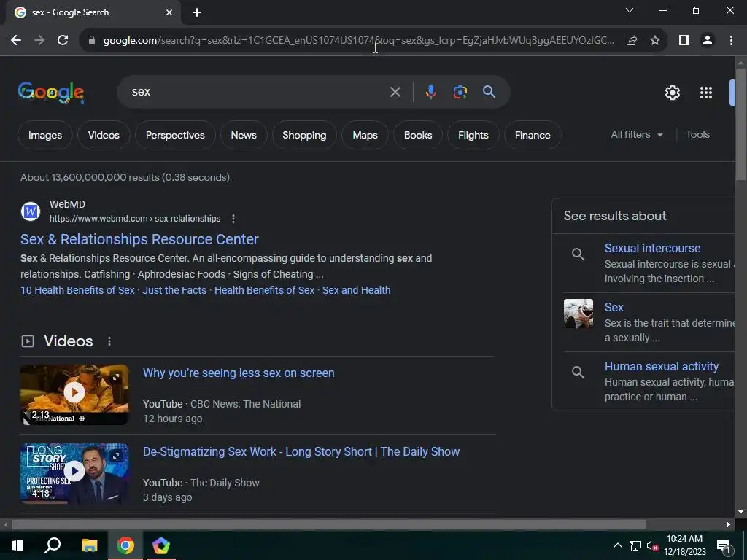Open Google quick settings gear

[672, 93]
